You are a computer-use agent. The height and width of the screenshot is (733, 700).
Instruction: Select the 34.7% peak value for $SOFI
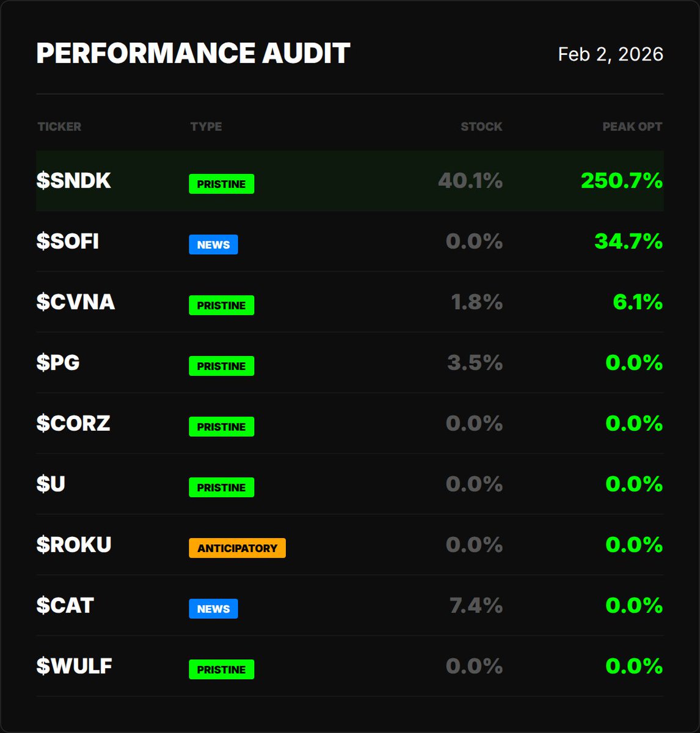coord(629,241)
